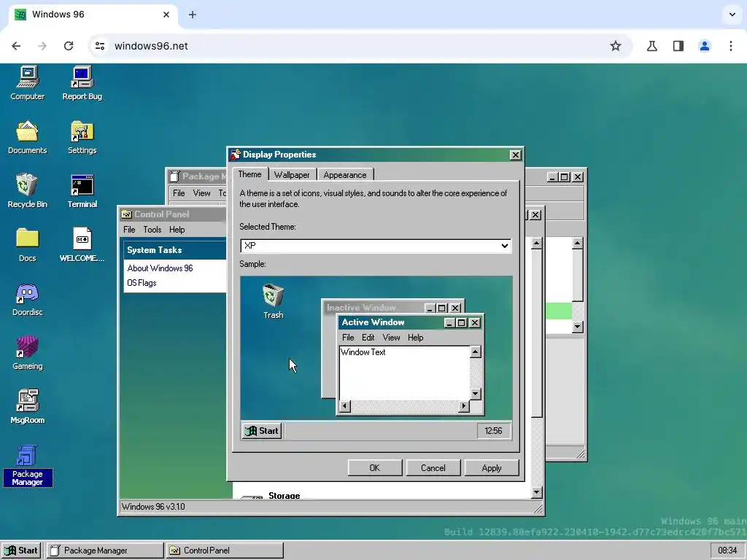Image resolution: width=747 pixels, height=560 pixels.
Task: Click Package Manager list scrollbar up arrow
Action: tap(578, 244)
